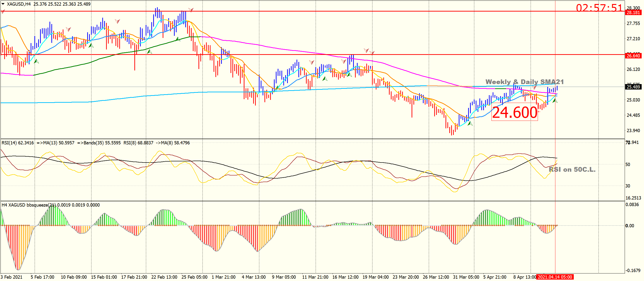644x281 pixels.
Task: Select green buy arrow beside the red vertical line
Action: point(555,100)
